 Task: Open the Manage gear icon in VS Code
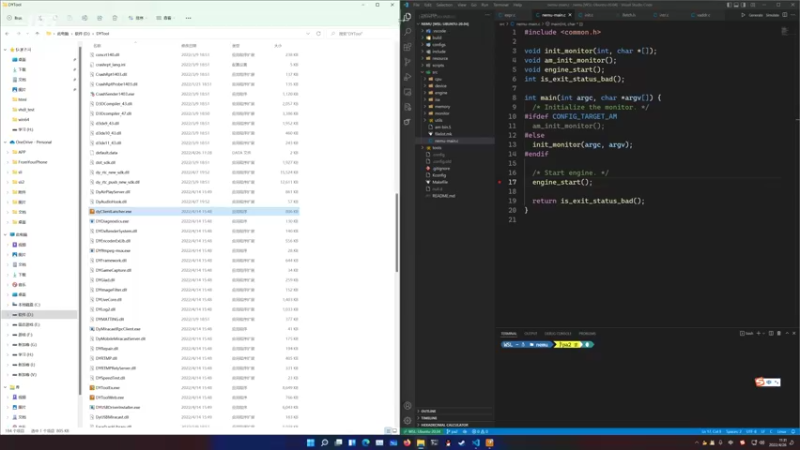pos(407,420)
